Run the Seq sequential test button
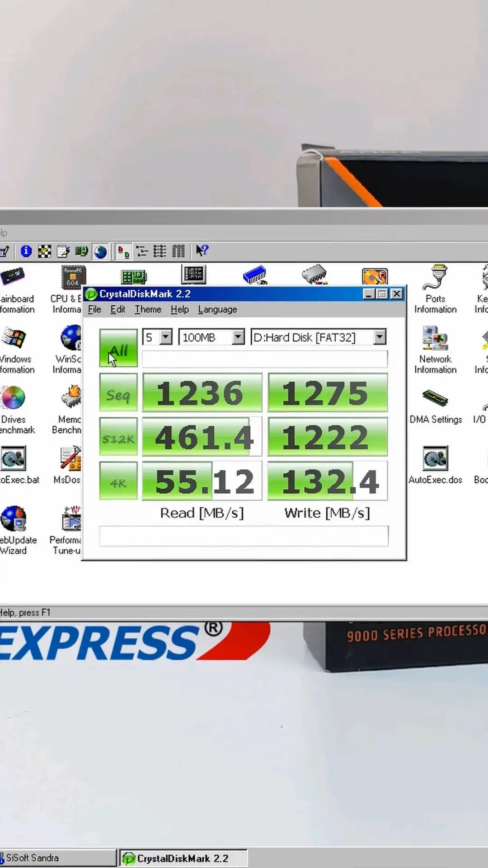Viewport: 488px width, 868px height. pos(118,393)
